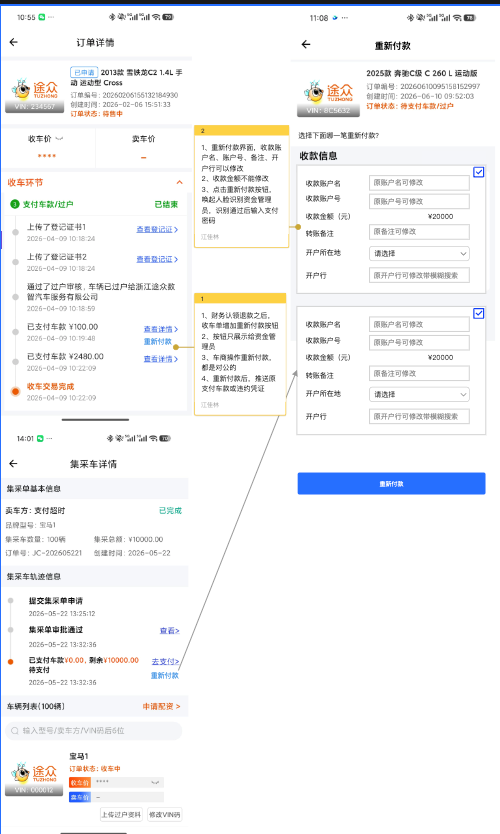Click second card's 转账备注 input field
Image resolution: width=500 pixels, height=834 pixels.
pos(419,373)
